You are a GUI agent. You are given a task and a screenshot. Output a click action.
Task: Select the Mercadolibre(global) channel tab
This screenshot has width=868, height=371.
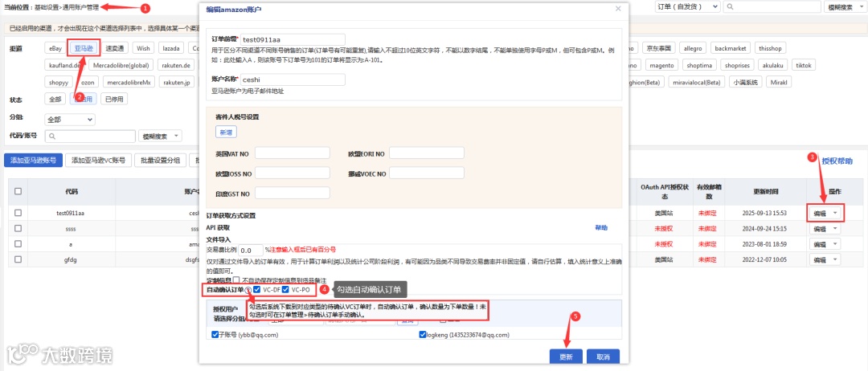[x=121, y=65]
